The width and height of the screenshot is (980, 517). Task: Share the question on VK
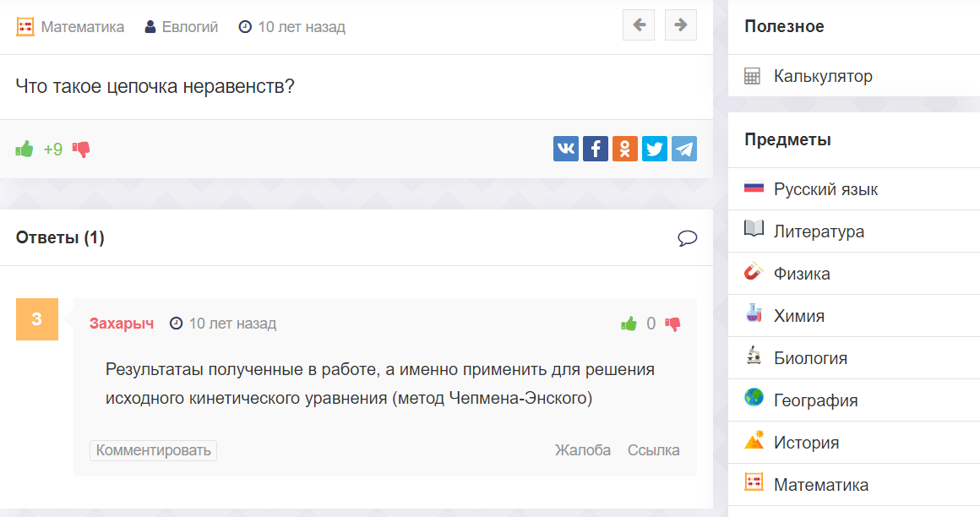coord(566,149)
